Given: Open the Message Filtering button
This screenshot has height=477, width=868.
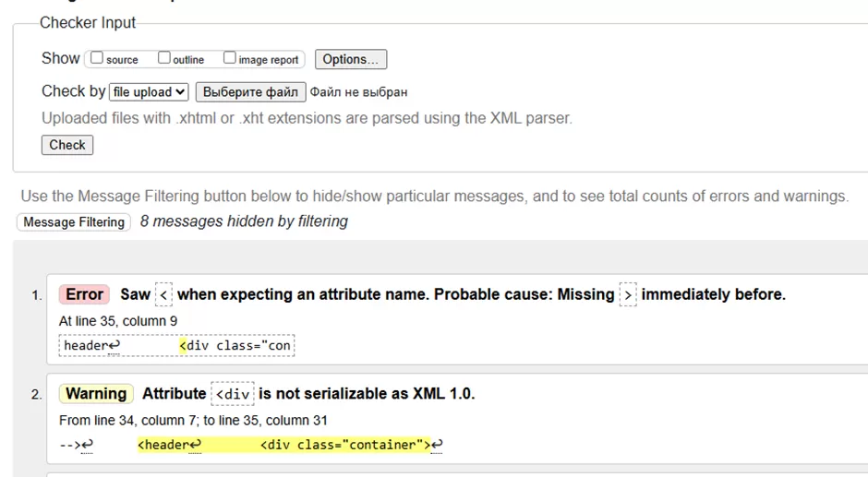Looking at the screenshot, I should 74,222.
